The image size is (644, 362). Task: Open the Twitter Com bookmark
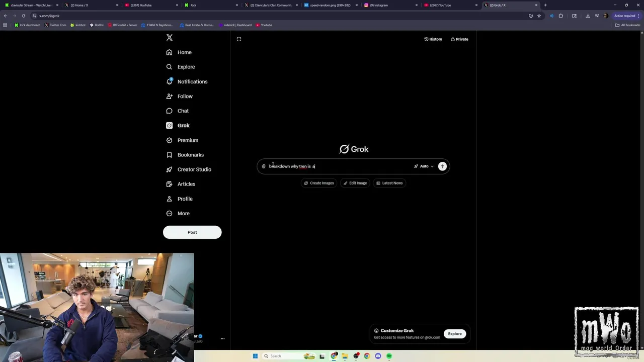coord(55,25)
